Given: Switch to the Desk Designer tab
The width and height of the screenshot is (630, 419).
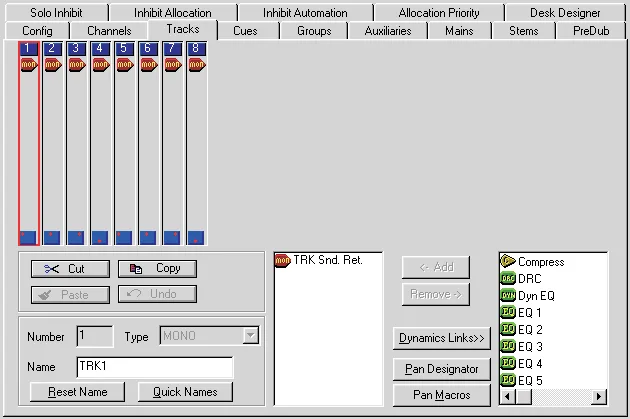Looking at the screenshot, I should click(x=565, y=13).
